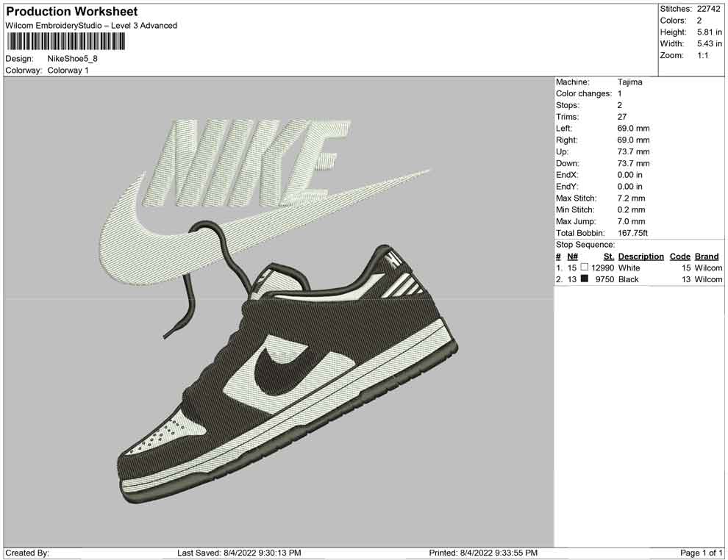Click the black color swatch in stop sequence
This screenshot has height=560, width=728.
(x=585, y=279)
